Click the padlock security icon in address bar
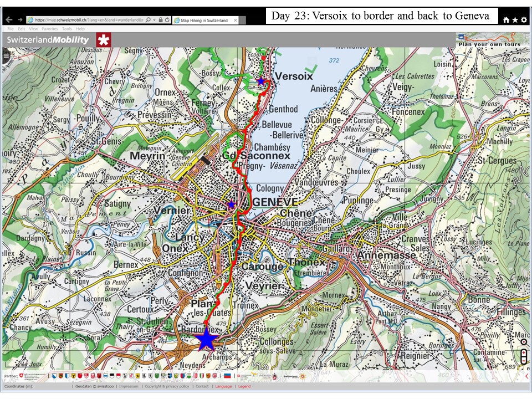This screenshot has width=532, height=399. [x=160, y=20]
